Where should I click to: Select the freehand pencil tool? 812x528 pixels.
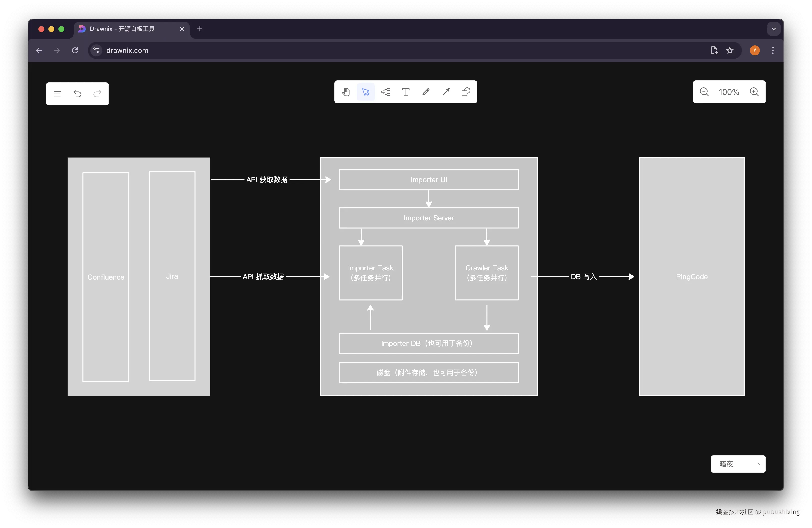(x=426, y=92)
